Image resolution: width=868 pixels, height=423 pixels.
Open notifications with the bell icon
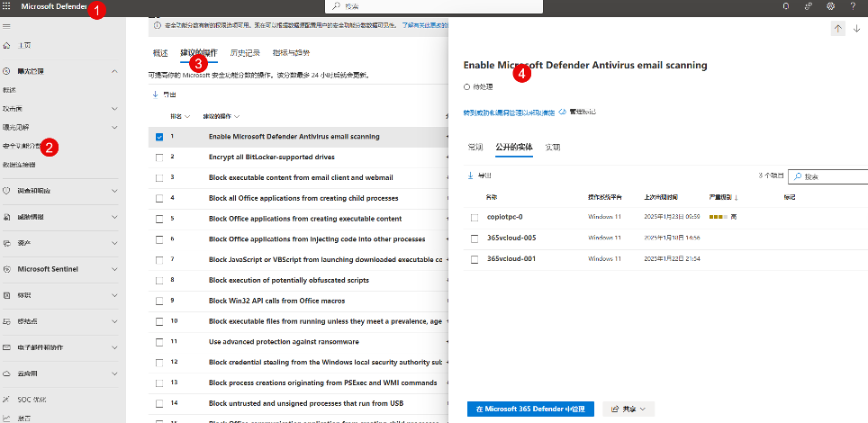[x=785, y=6]
